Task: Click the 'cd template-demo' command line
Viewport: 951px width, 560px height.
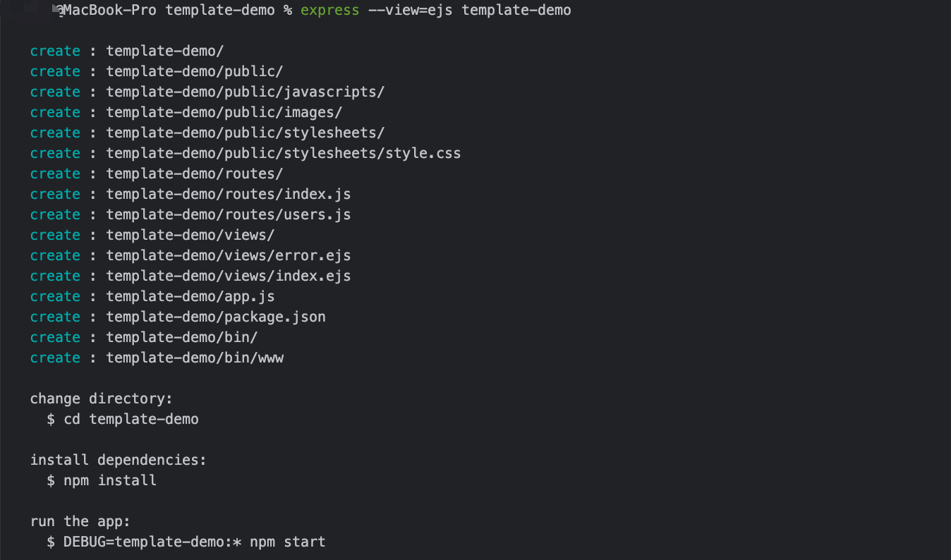Action: tap(131, 419)
